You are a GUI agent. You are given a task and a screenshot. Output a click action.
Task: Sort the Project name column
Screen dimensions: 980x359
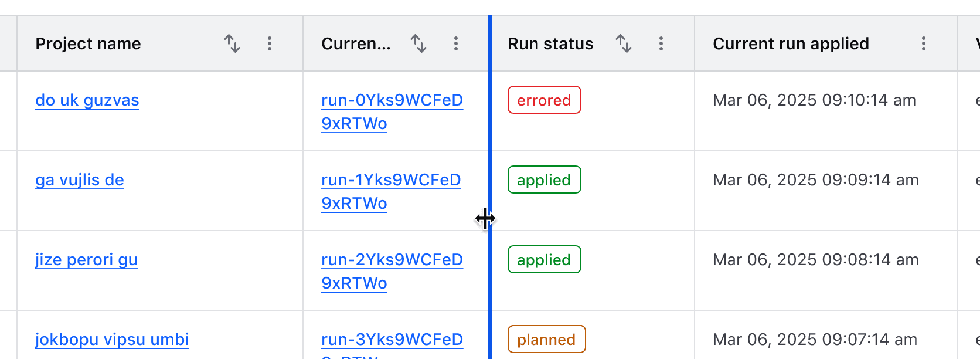pos(232,43)
